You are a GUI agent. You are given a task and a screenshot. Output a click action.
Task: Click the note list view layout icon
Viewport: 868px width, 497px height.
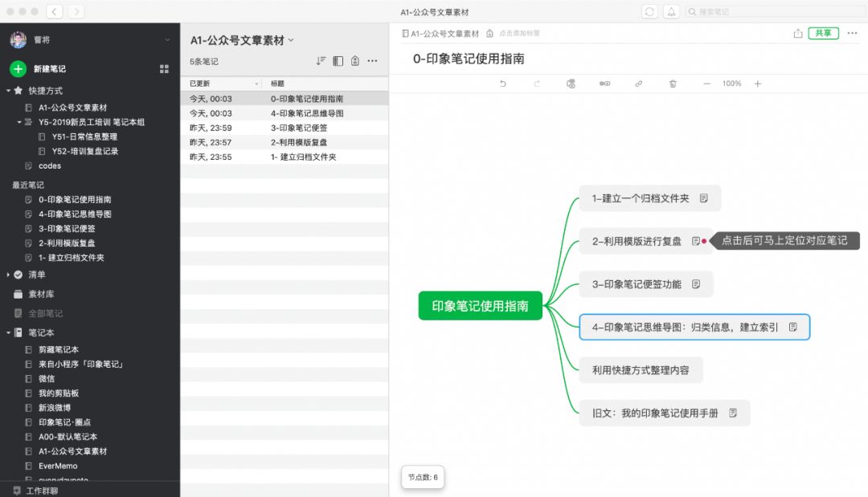click(338, 60)
